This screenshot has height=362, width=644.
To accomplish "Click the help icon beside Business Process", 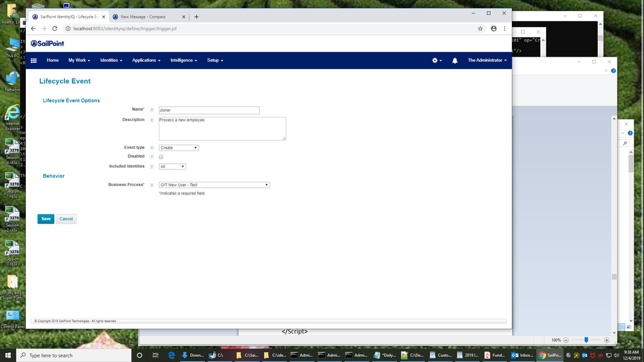I will (152, 185).
